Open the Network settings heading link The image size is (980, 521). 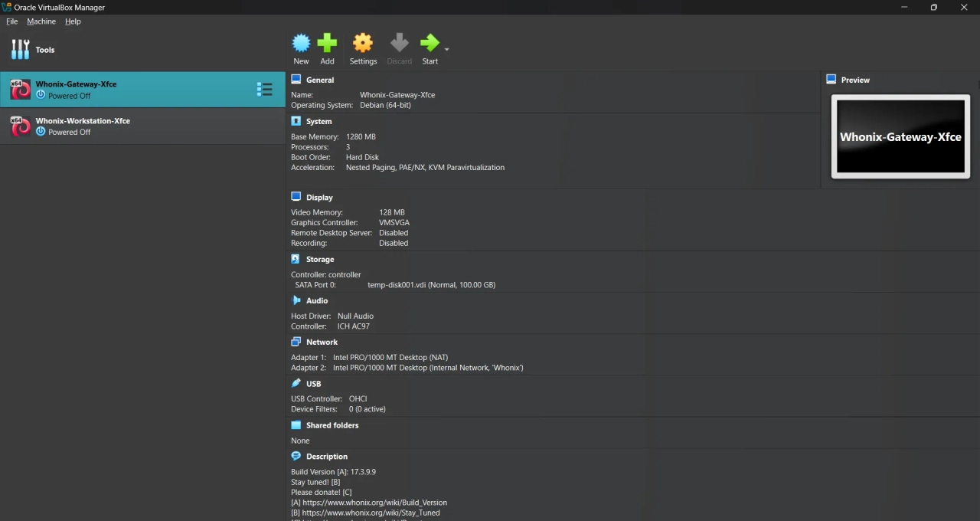click(x=322, y=342)
